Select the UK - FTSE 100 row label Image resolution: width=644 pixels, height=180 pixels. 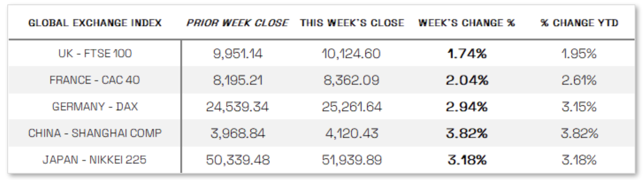point(95,54)
